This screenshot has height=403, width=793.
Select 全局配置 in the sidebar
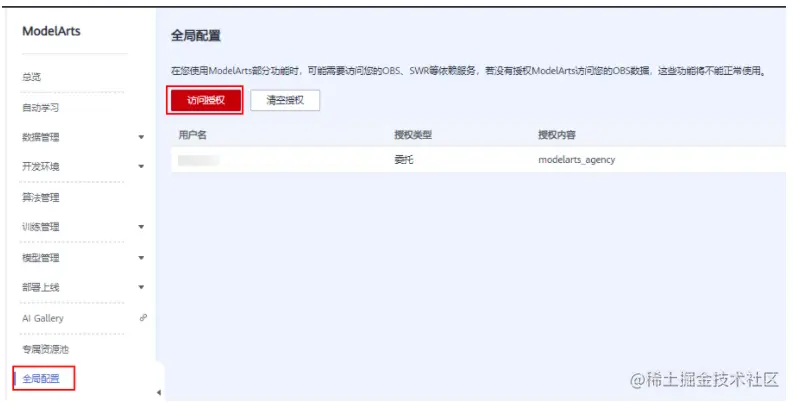point(41,378)
